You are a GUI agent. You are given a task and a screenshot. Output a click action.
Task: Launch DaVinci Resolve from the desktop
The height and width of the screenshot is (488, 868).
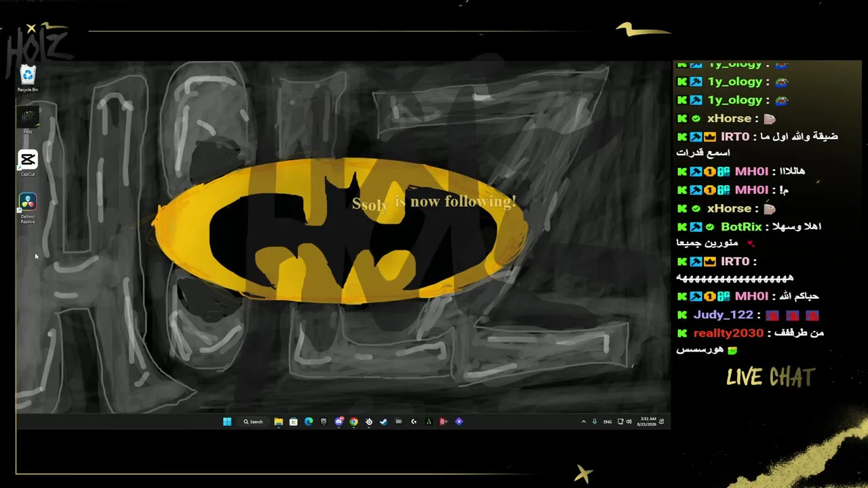tap(28, 209)
